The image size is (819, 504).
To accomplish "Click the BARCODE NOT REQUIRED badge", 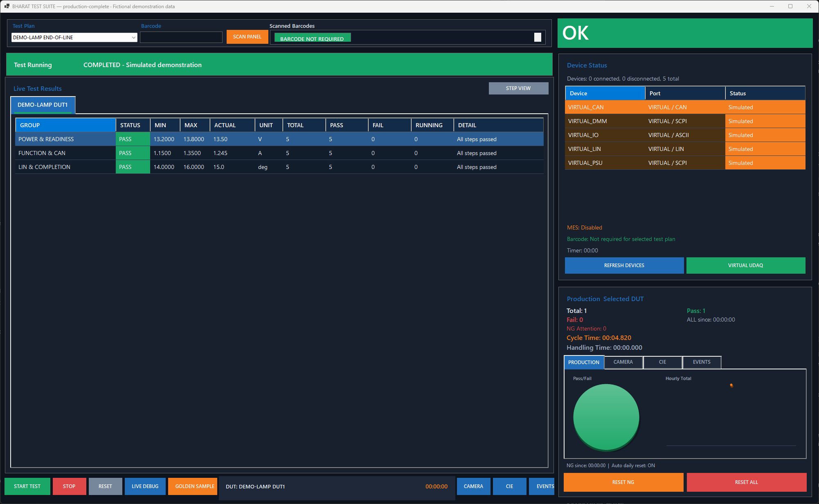I will [x=312, y=38].
